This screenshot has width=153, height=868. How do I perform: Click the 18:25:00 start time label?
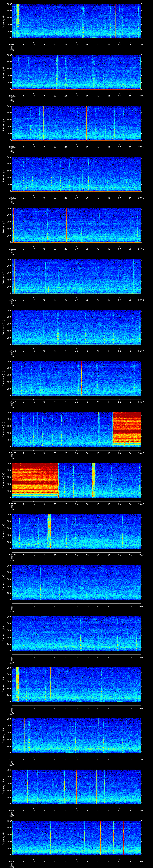point(12,504)
